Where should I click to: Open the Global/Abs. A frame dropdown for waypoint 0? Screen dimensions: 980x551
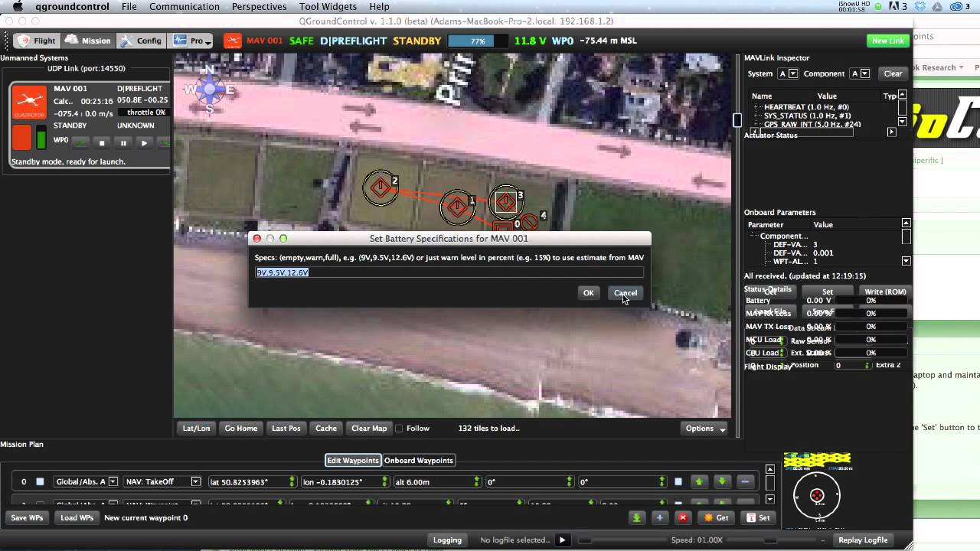pyautogui.click(x=86, y=482)
